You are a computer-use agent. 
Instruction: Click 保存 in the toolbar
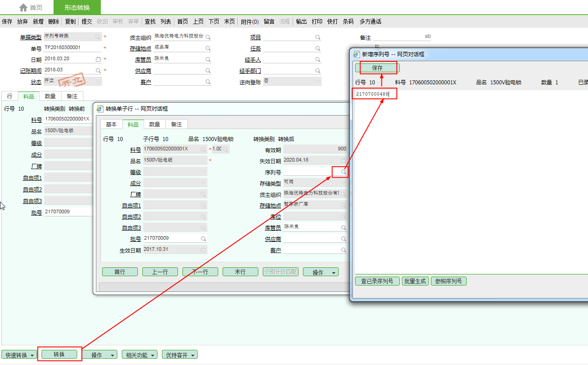[7, 21]
